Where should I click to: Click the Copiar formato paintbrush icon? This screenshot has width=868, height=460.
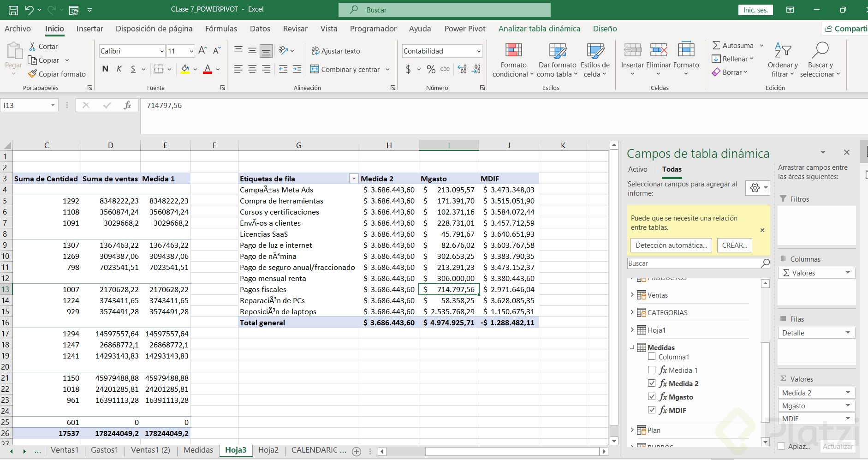32,74
